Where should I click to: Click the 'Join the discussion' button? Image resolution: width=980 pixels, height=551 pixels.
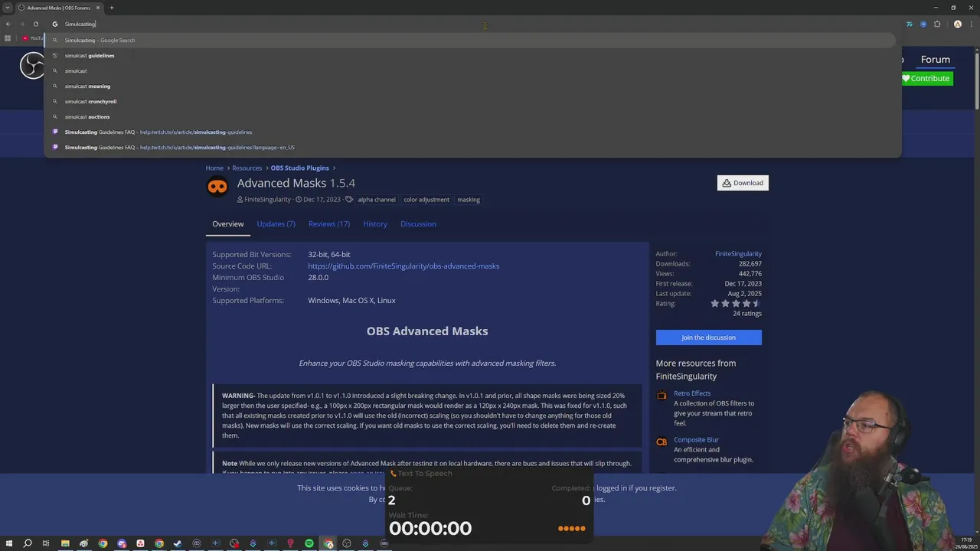[708, 337]
